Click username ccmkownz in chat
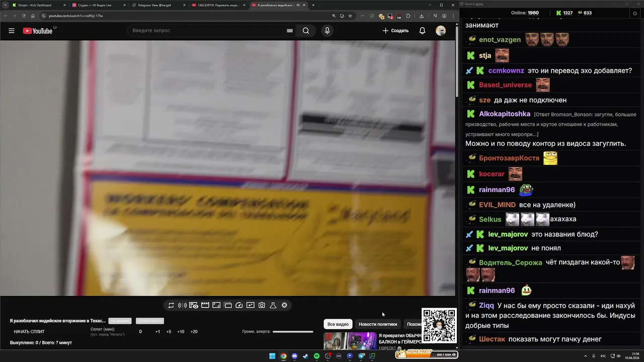The width and height of the screenshot is (644, 362). (506, 71)
